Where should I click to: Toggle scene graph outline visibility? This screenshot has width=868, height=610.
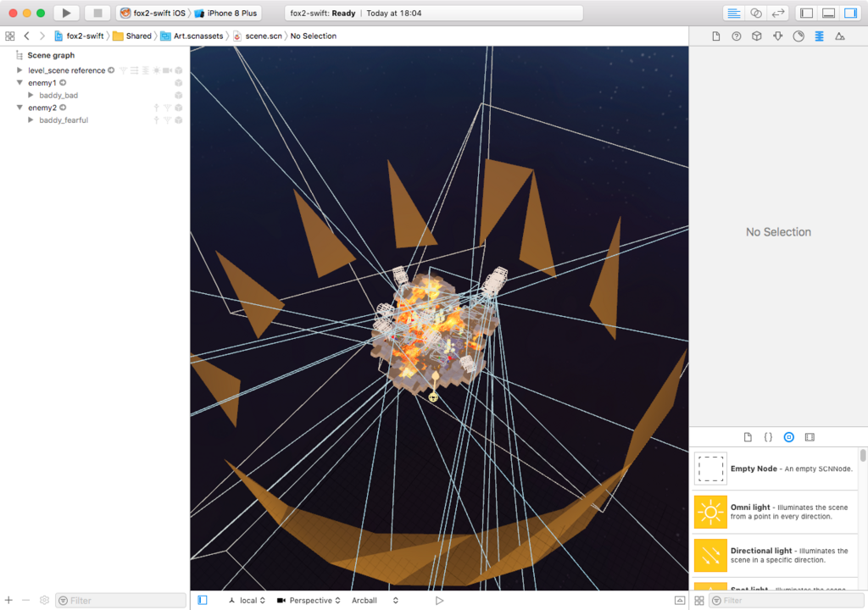point(203,600)
